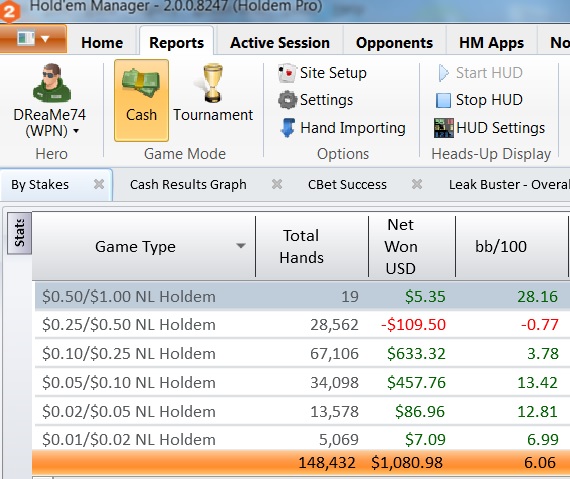Open the HUD Settings icon
This screenshot has width=570, height=479.
(x=443, y=128)
